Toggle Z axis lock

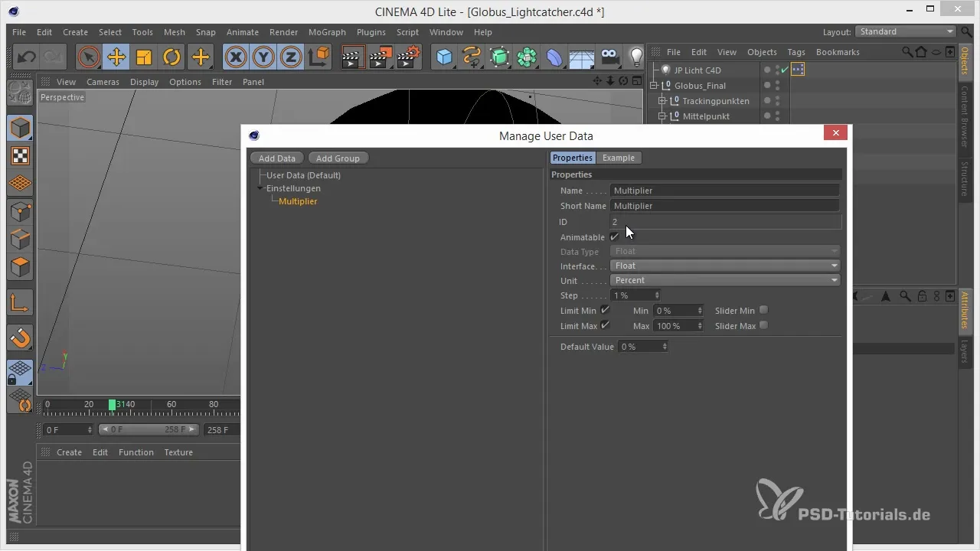tap(291, 57)
